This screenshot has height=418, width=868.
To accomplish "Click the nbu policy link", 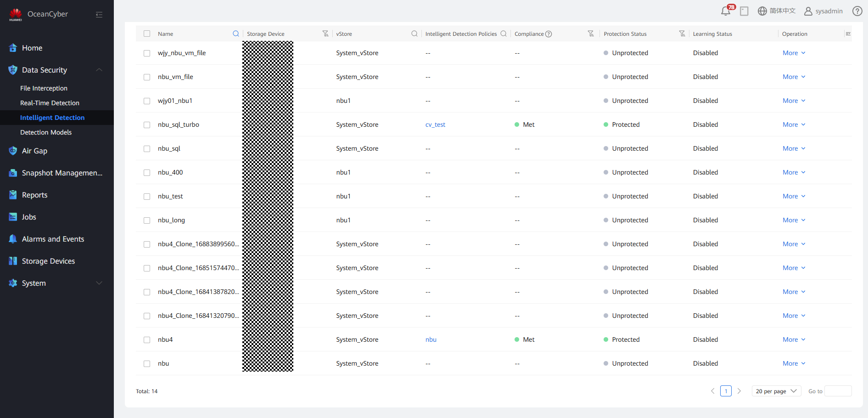I will pyautogui.click(x=431, y=339).
